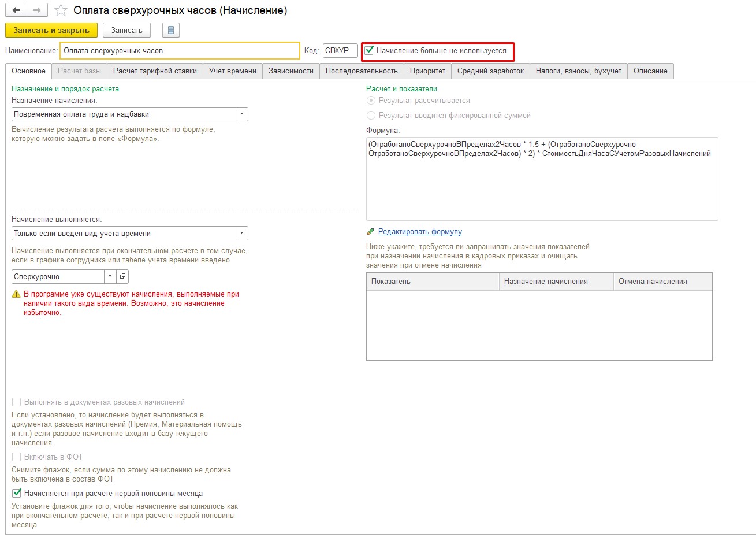Uncheck 'Начисление больше не используется' checkbox
Viewport: 756px width, 537px height.
coord(370,51)
